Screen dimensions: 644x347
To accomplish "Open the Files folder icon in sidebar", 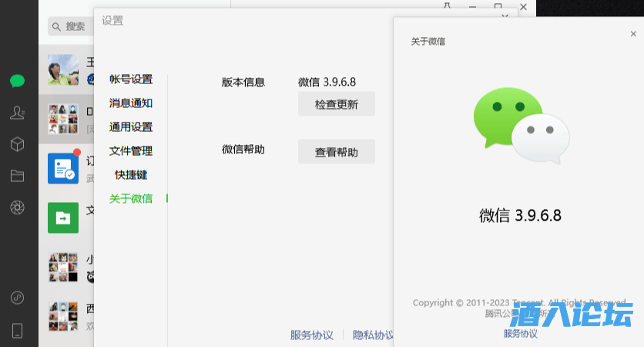I will point(17,176).
